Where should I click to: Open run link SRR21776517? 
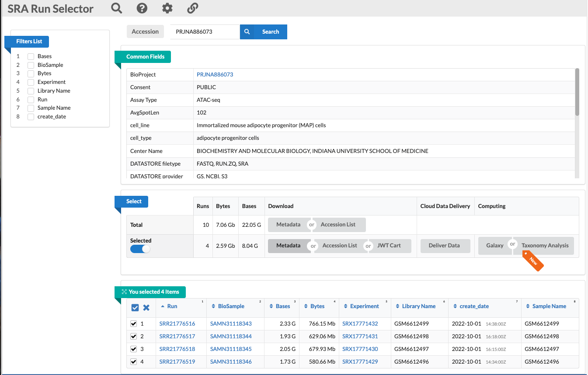(x=177, y=337)
